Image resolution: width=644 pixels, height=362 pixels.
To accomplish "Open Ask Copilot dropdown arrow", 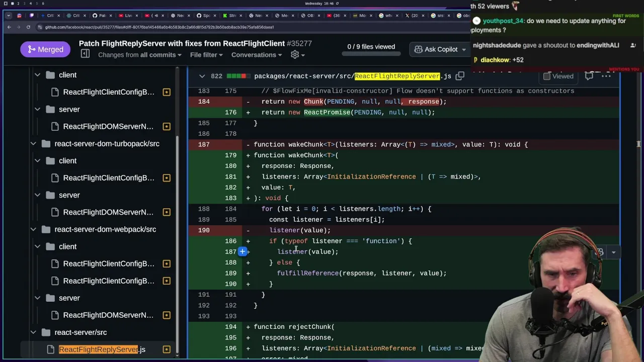I will (464, 49).
